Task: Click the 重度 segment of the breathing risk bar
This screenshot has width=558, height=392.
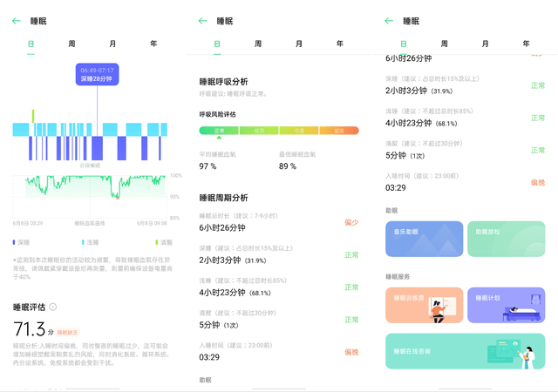Action: point(339,131)
